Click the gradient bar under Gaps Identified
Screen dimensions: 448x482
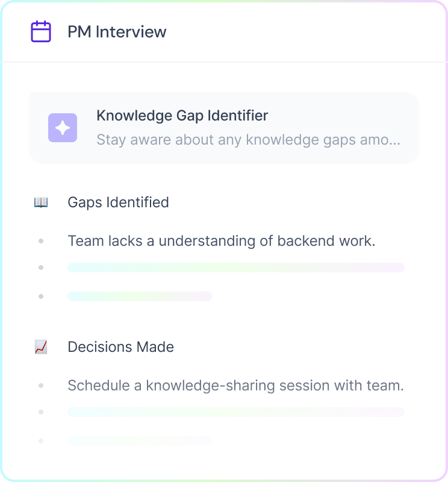(x=237, y=267)
